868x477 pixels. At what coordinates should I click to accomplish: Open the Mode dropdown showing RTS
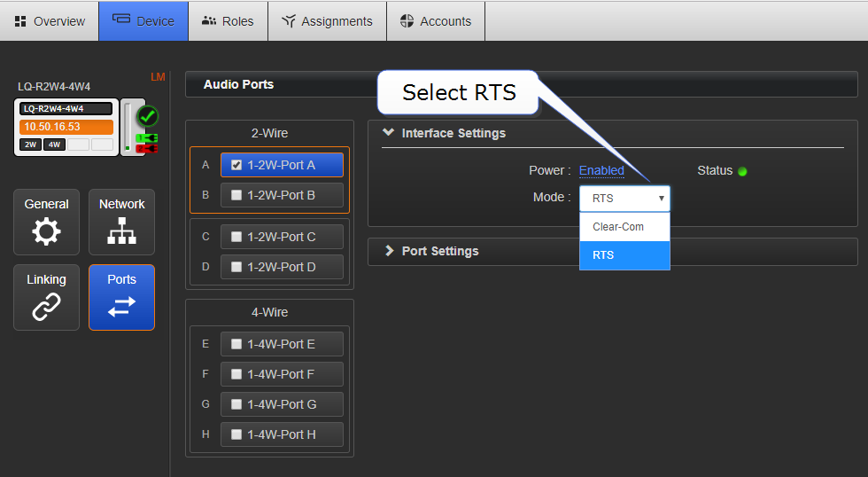click(624, 199)
